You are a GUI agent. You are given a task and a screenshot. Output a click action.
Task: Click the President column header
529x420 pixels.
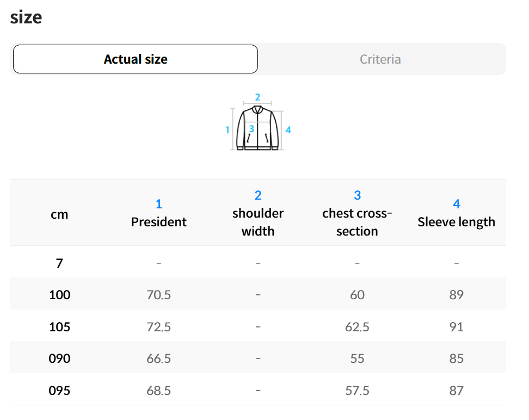[159, 213]
